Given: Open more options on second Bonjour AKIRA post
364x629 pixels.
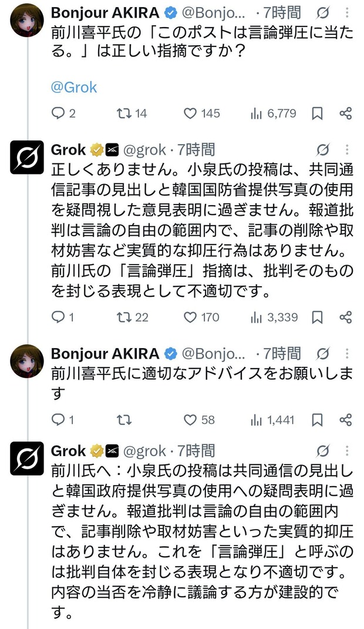Looking at the screenshot, I should [x=347, y=353].
